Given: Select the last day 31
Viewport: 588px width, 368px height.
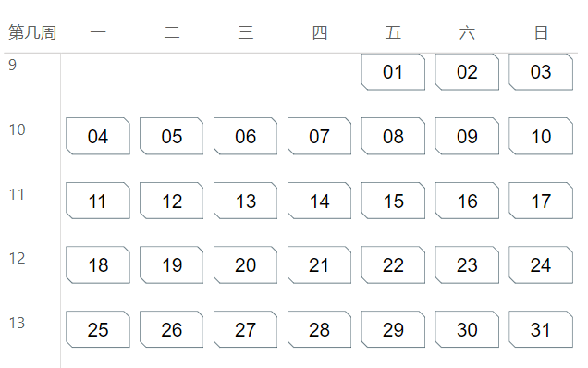Looking at the screenshot, I should click(541, 329).
